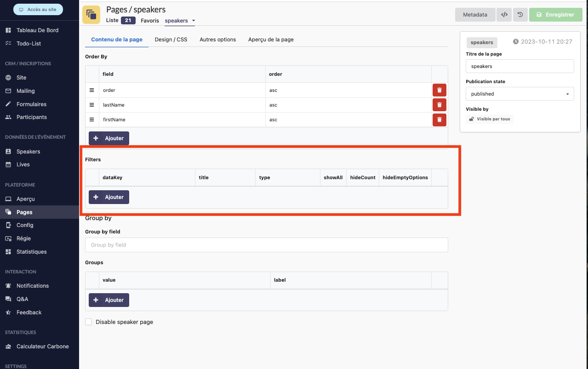Delete the lastName order row
Screen dimensions: 588x369
click(439, 105)
